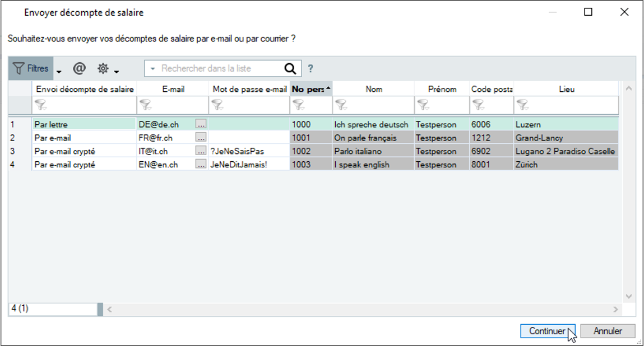
Task: Click personnel number 1002
Action: [311, 151]
